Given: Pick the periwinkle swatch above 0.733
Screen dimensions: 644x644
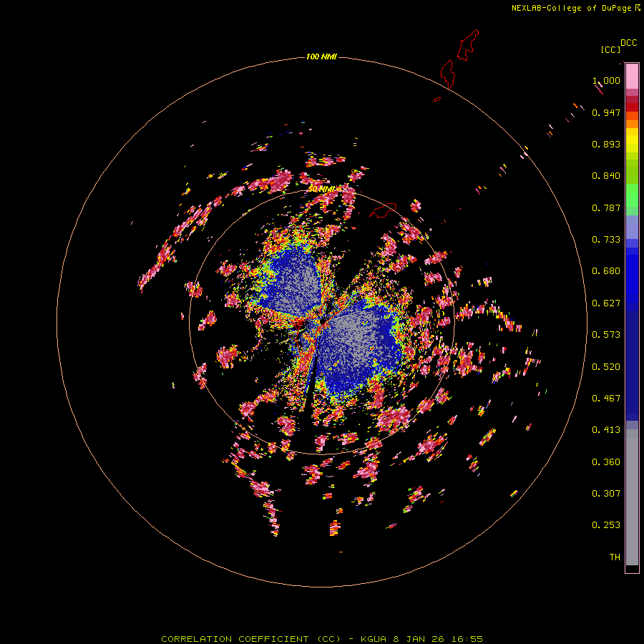Looking at the screenshot, I should click(632, 228).
